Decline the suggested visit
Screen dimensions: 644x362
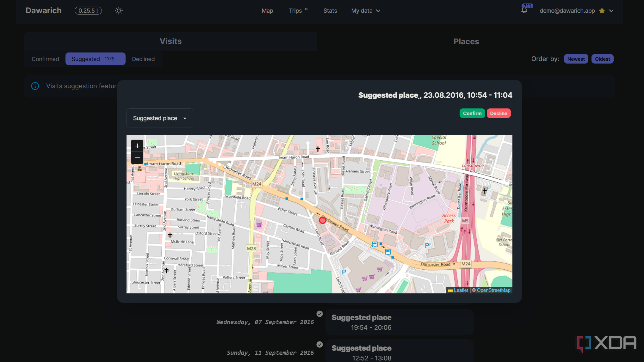click(498, 113)
